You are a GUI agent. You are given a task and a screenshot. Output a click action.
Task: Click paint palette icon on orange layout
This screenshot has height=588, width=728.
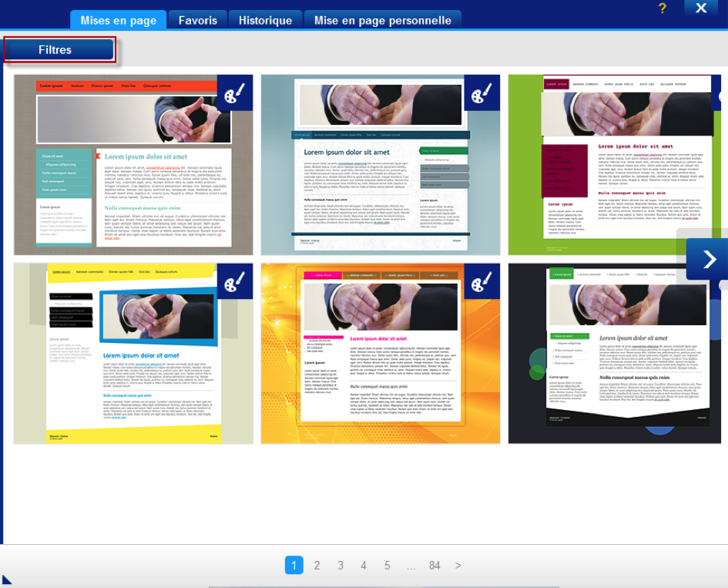click(482, 281)
